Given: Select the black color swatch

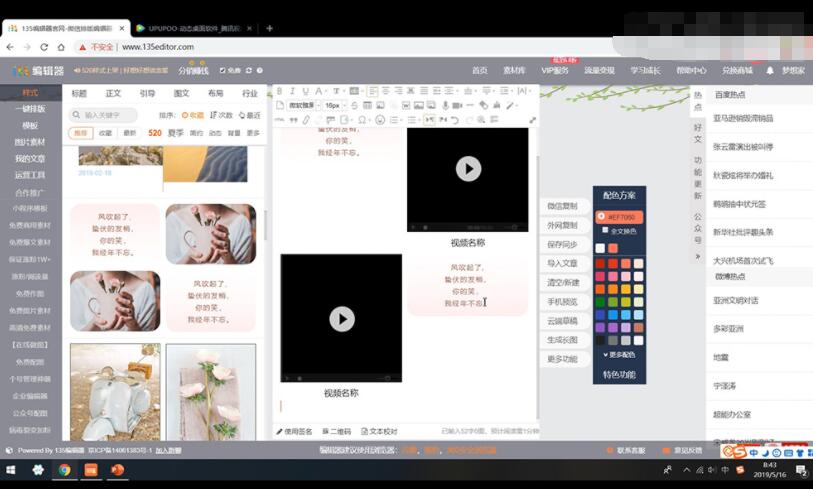Looking at the screenshot, I should 600,341.
